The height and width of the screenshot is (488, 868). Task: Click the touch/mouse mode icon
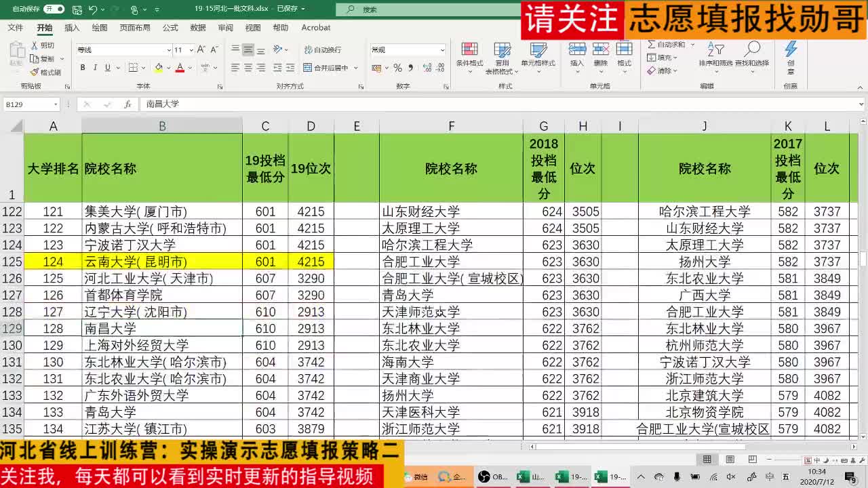coord(135,9)
